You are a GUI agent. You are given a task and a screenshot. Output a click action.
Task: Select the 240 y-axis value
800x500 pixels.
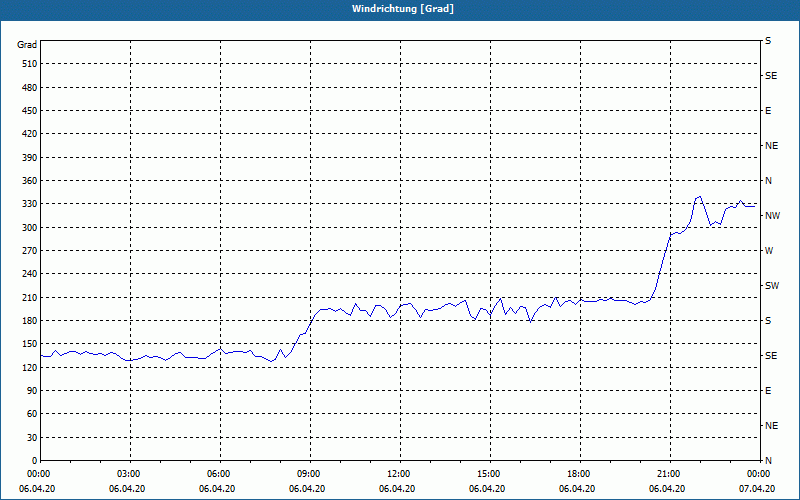[x=30, y=274]
